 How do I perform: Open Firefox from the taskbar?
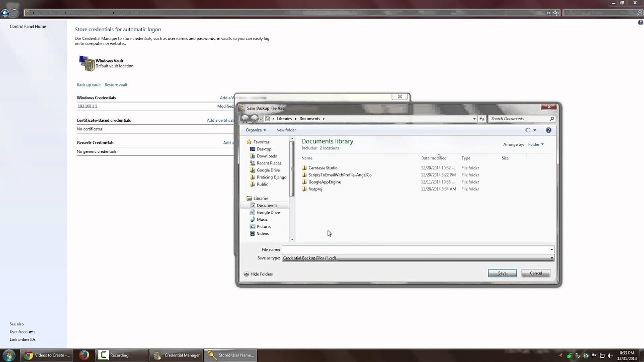(x=84, y=355)
